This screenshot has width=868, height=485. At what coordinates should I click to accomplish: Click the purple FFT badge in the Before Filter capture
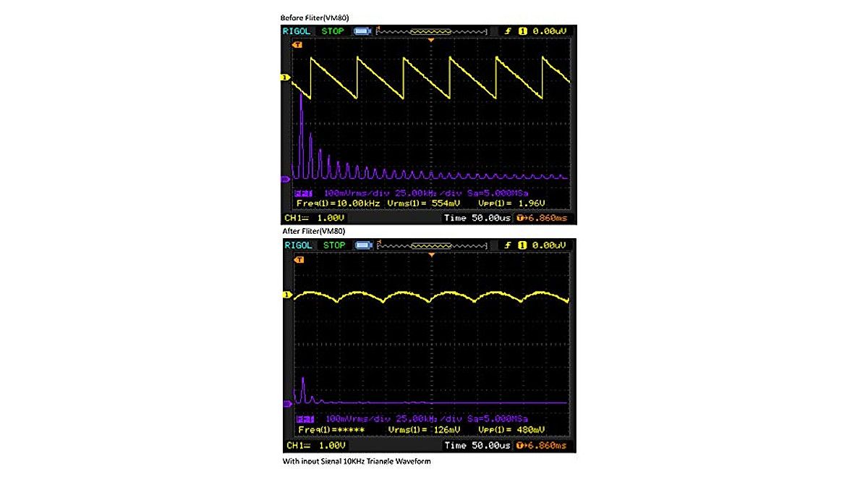pyautogui.click(x=302, y=194)
